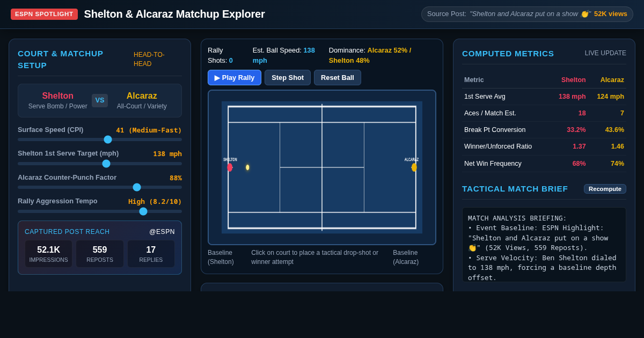Click the 124 mph Alcaraz serve value
The width and height of the screenshot is (644, 338).
pyautogui.click(x=611, y=97)
